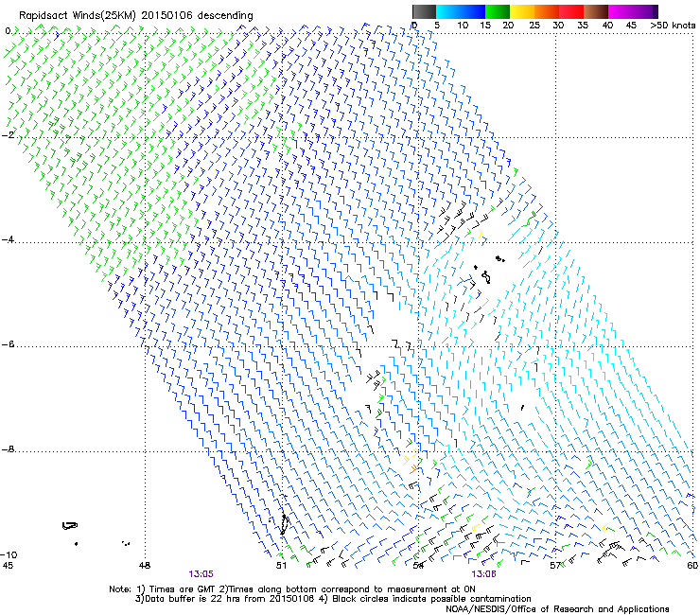Click latitude label -8 on left axis

coord(8,448)
